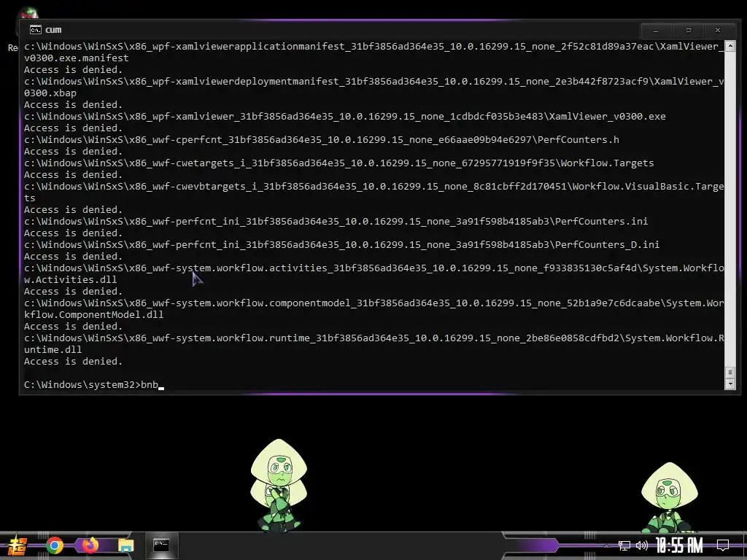This screenshot has height=560, width=747.
Task: Click the 'v0300.exe.manifest' text line
Action: [x=76, y=58]
